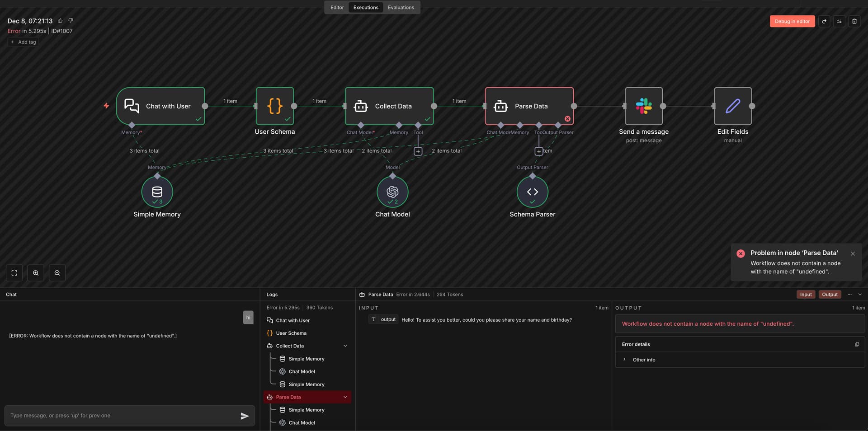Click the 'hi' chat message bubble
Screen dimensions: 868x431
point(248,317)
